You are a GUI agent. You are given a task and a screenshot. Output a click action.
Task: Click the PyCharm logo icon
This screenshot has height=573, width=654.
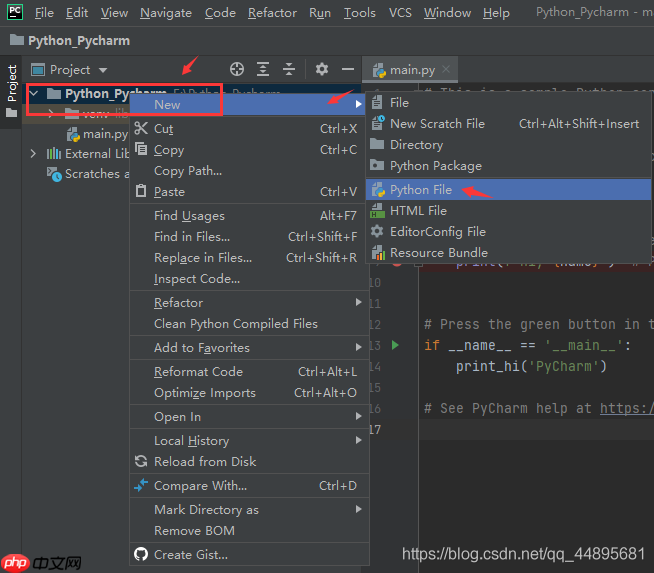pyautogui.click(x=15, y=12)
